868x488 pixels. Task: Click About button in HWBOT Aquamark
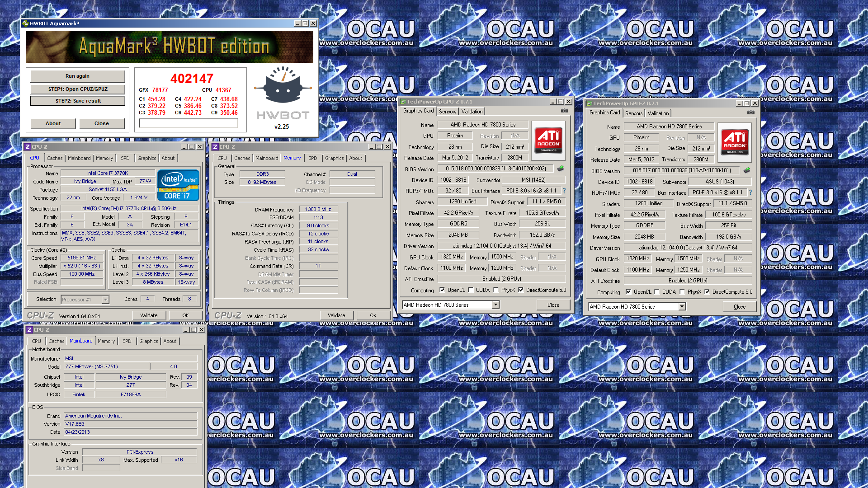[53, 123]
